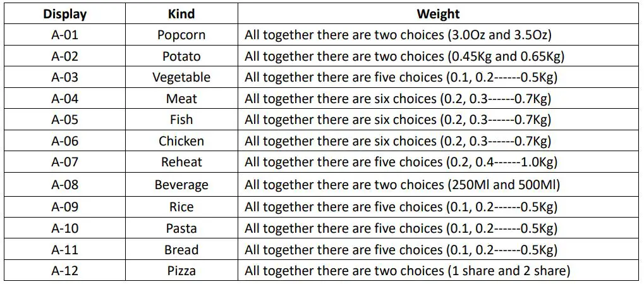
Task: Select the A-03 display code cell
Action: click(x=64, y=78)
